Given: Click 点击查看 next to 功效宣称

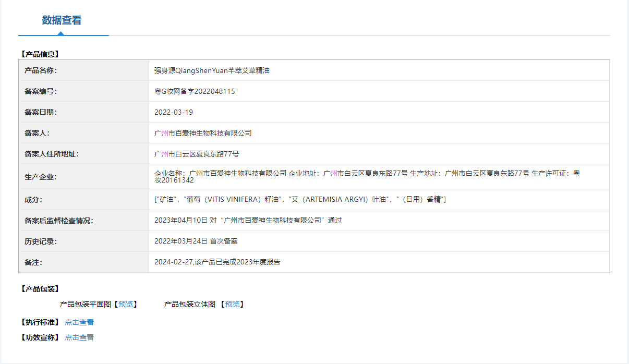Looking at the screenshot, I should [79, 337].
